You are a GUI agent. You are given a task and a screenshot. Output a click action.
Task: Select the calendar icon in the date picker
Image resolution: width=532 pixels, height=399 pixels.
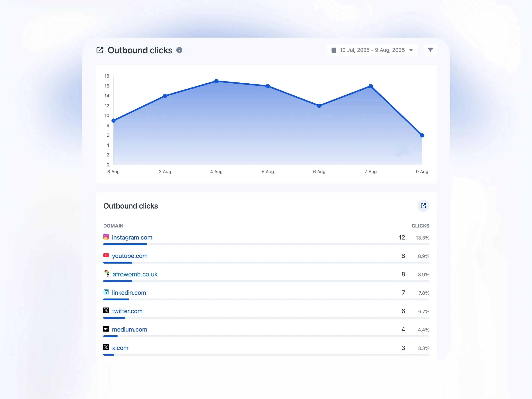(334, 50)
